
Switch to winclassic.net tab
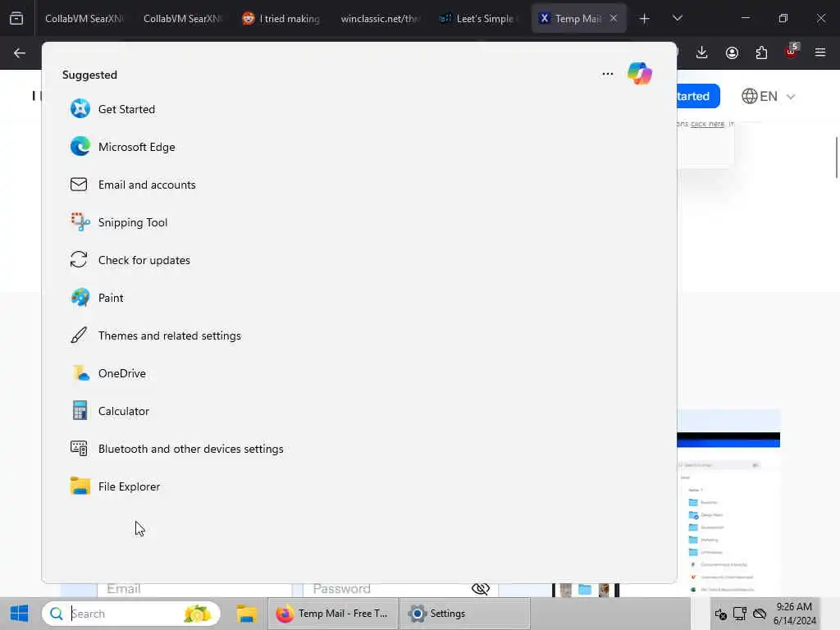[380, 18]
